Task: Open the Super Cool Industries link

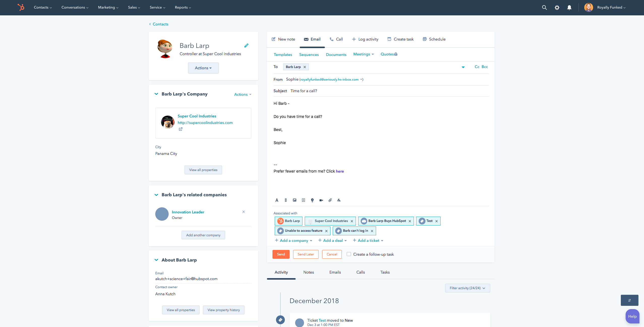Action: tap(197, 116)
